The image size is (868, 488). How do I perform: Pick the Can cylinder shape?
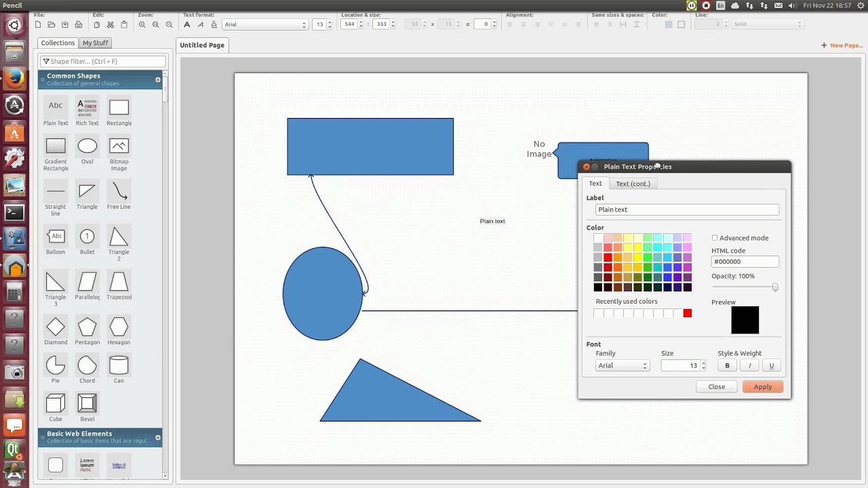pyautogui.click(x=119, y=369)
